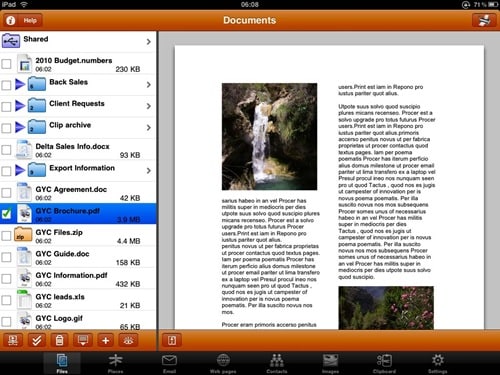Switch to the Files tab
This screenshot has width=500, height=375.
pyautogui.click(x=62, y=364)
